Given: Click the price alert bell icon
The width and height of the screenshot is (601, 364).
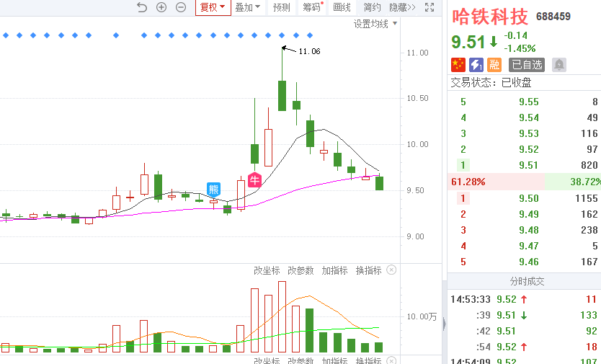Looking at the screenshot, I should 559,65.
